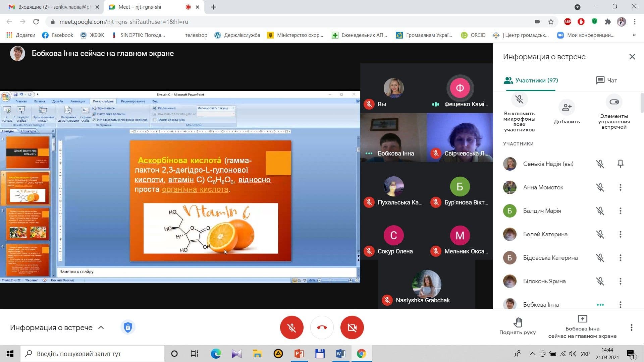Open the SINOPTIK weather bookmark

coord(138,35)
